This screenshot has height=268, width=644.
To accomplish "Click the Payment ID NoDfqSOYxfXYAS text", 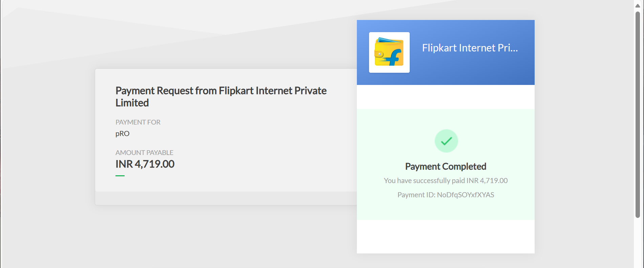I will (x=446, y=195).
